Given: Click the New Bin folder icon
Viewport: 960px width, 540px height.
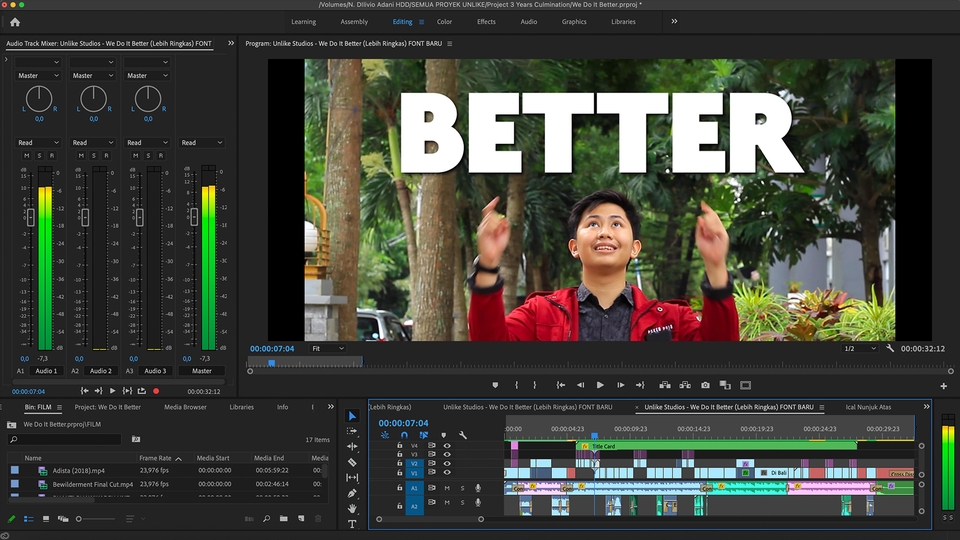Looking at the screenshot, I should pos(284,519).
